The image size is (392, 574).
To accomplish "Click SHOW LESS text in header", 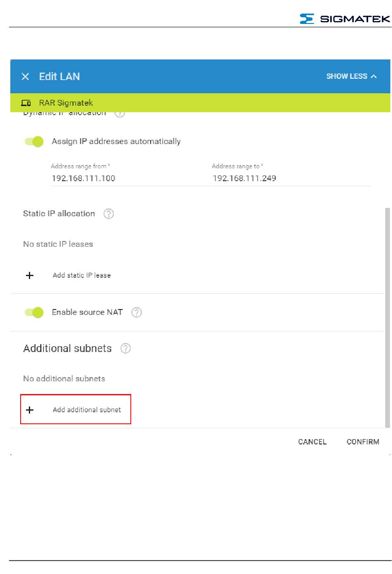I will [347, 76].
